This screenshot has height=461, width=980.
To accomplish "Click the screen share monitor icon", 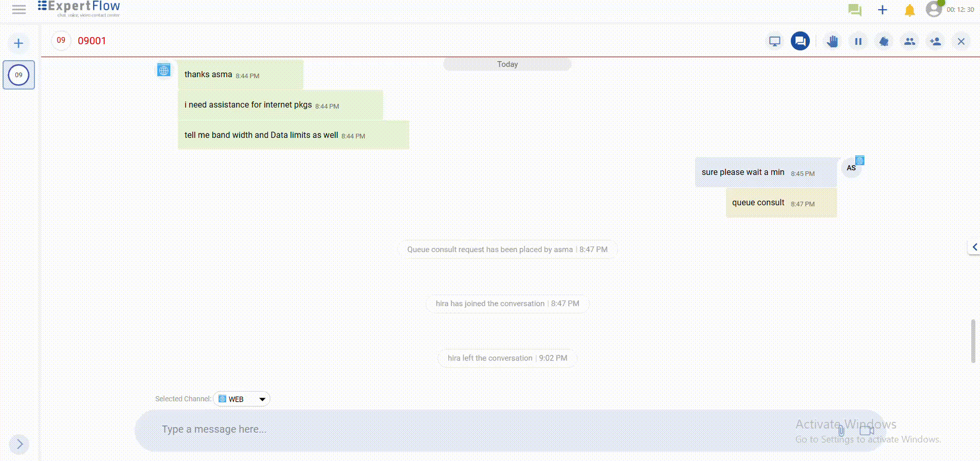I will click(774, 41).
